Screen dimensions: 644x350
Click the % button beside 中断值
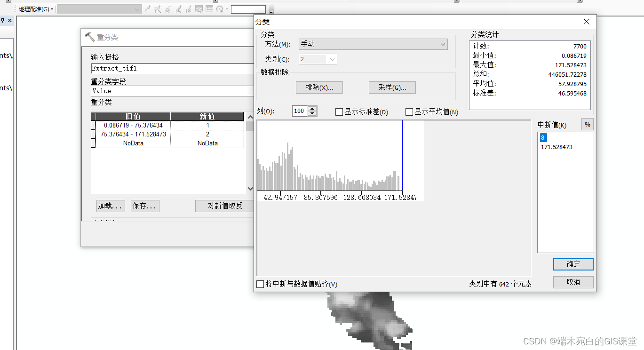587,125
